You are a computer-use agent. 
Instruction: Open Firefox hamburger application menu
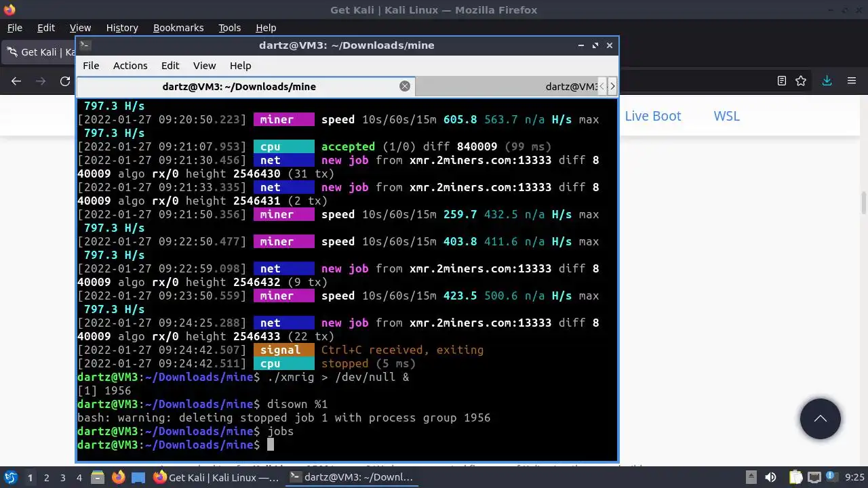(x=852, y=81)
